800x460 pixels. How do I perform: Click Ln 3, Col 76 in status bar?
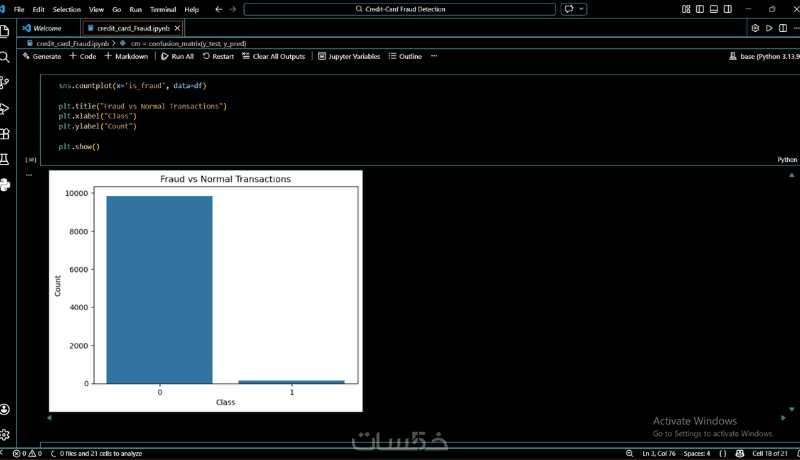659,453
